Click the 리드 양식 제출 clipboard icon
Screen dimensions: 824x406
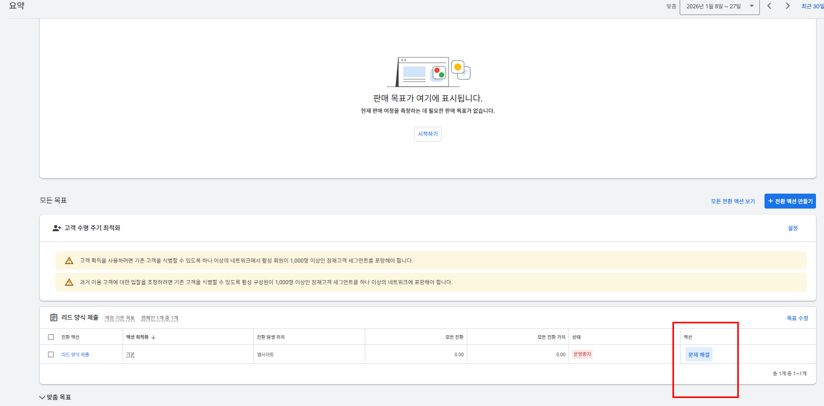54,318
